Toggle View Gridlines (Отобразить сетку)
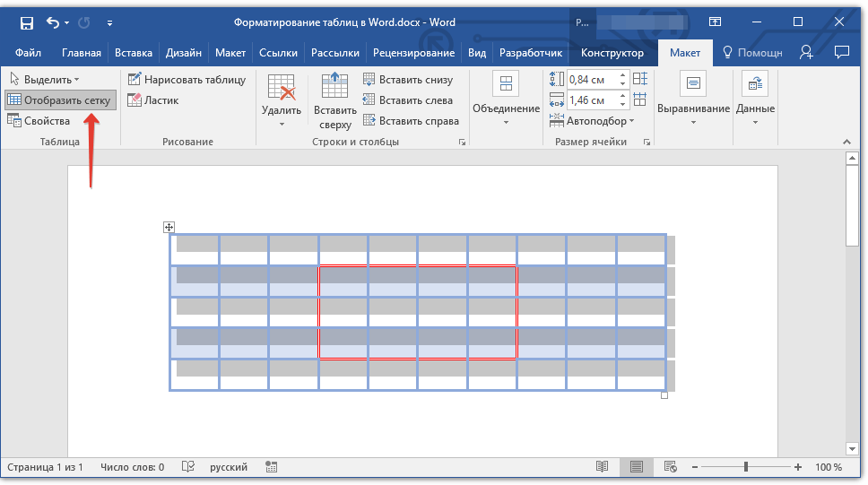This screenshot has width=868, height=485. coord(59,100)
